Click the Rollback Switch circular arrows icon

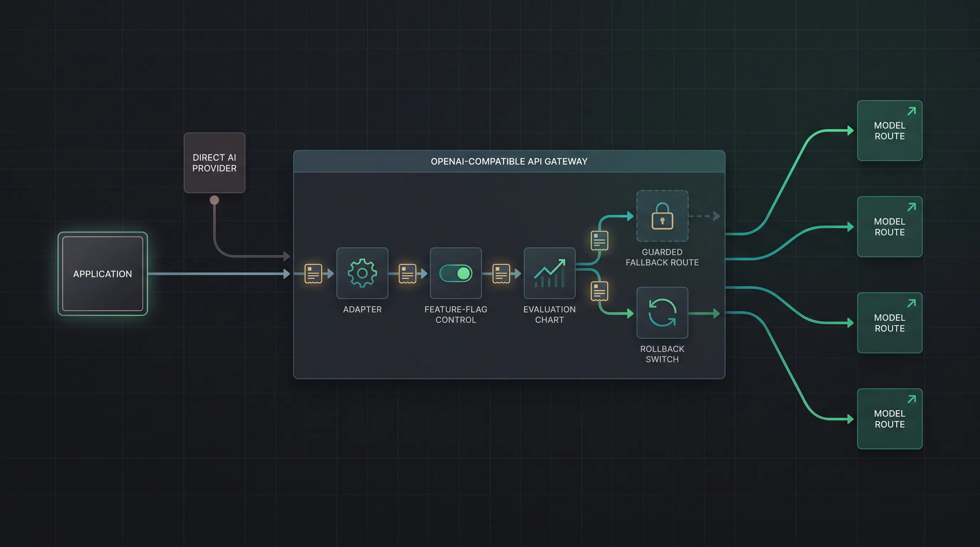662,313
